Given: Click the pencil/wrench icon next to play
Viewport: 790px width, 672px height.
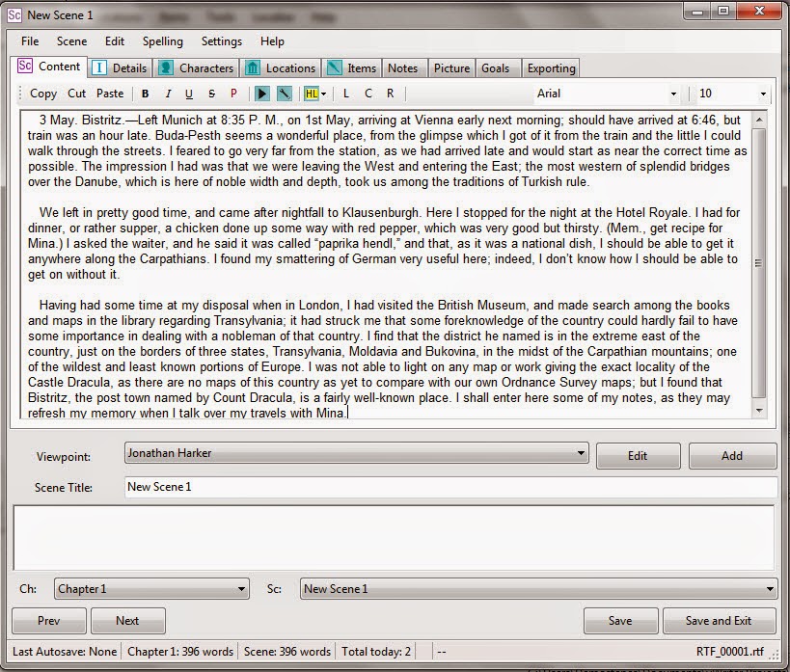Looking at the screenshot, I should [x=285, y=93].
